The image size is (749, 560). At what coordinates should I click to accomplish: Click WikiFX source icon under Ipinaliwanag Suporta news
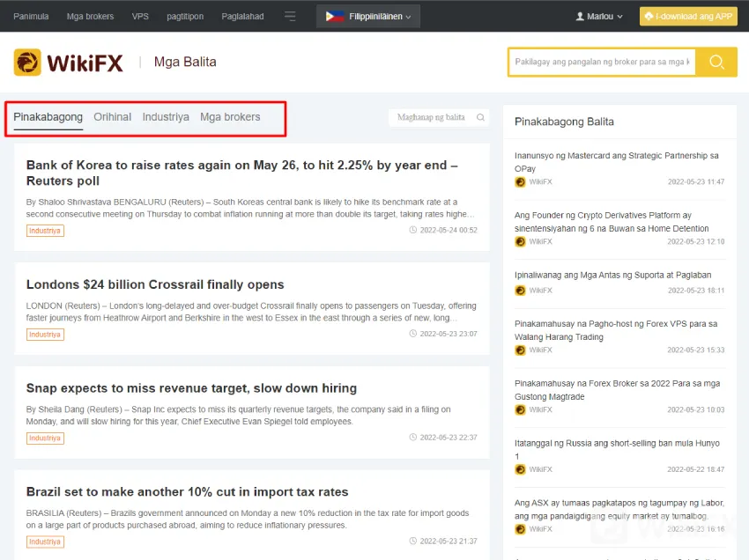(520, 291)
